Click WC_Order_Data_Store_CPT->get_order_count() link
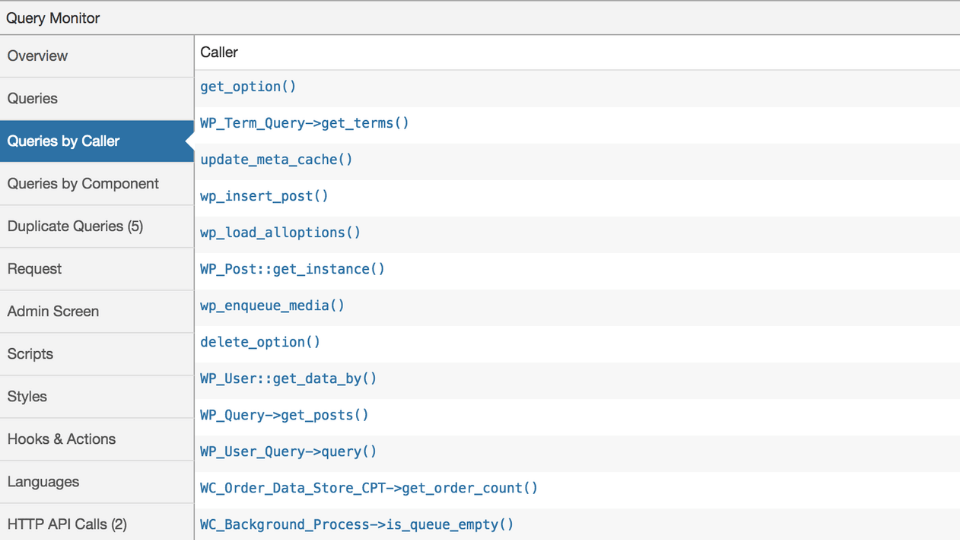The height and width of the screenshot is (540, 960). (369, 488)
